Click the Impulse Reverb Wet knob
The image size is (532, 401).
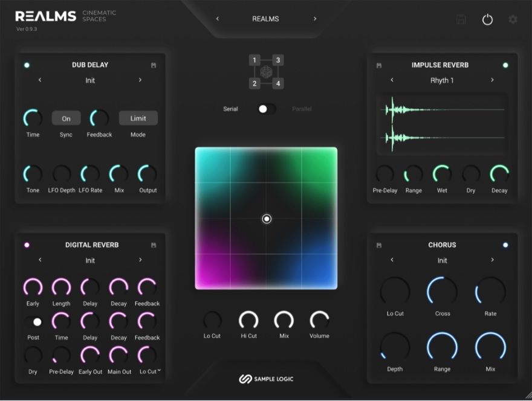[442, 175]
